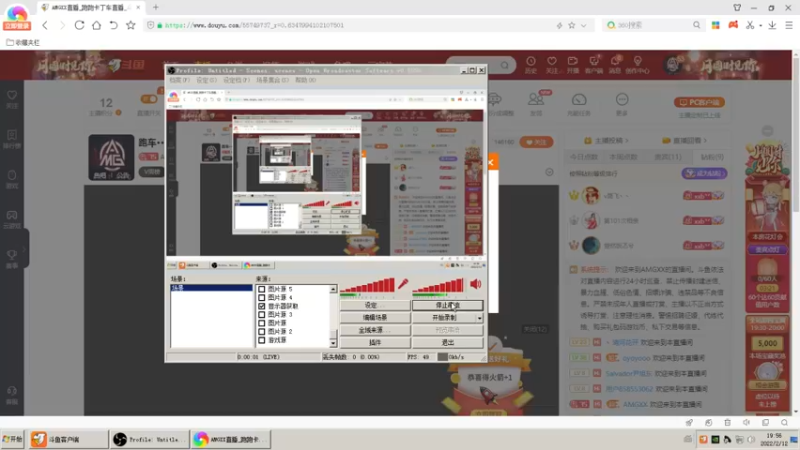Click the 停止串流 stop streaming button
800x450 pixels.
pos(447,305)
